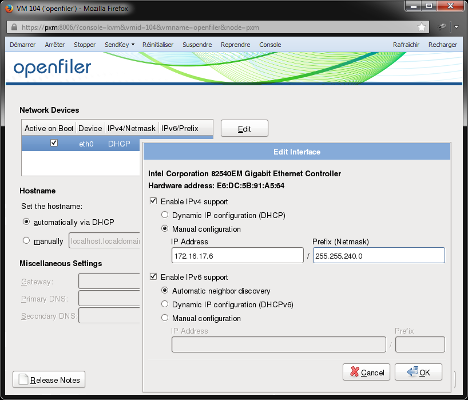Screen dimensions: 468x400
Task: Click the Secondary DNS input field
Action: pos(109,316)
